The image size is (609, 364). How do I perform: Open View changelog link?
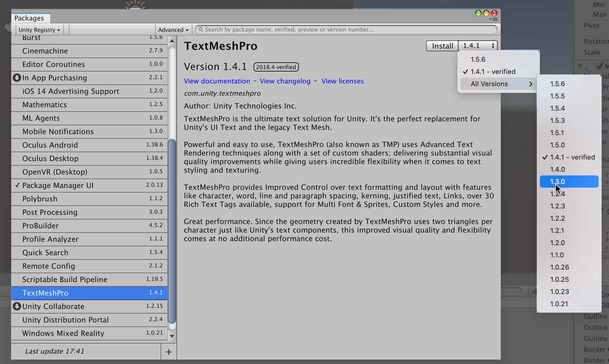click(285, 81)
